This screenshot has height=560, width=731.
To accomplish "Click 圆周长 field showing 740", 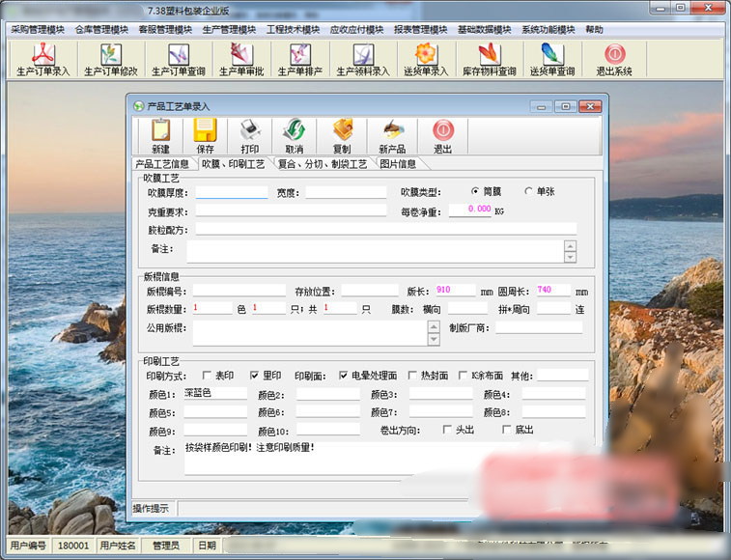I will [553, 291].
